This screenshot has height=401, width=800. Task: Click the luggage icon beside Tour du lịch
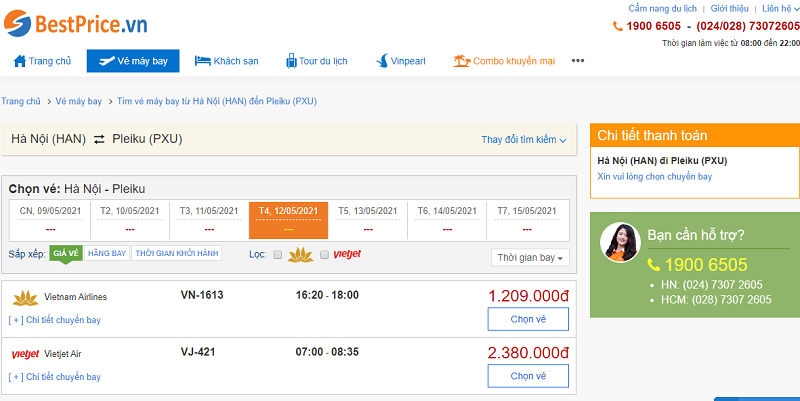tap(291, 61)
